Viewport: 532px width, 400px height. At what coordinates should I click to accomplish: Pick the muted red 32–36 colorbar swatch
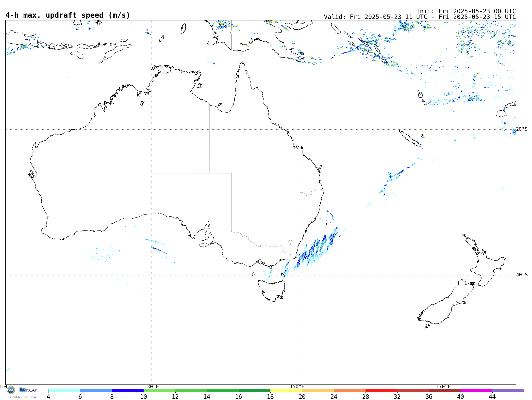(x=413, y=390)
